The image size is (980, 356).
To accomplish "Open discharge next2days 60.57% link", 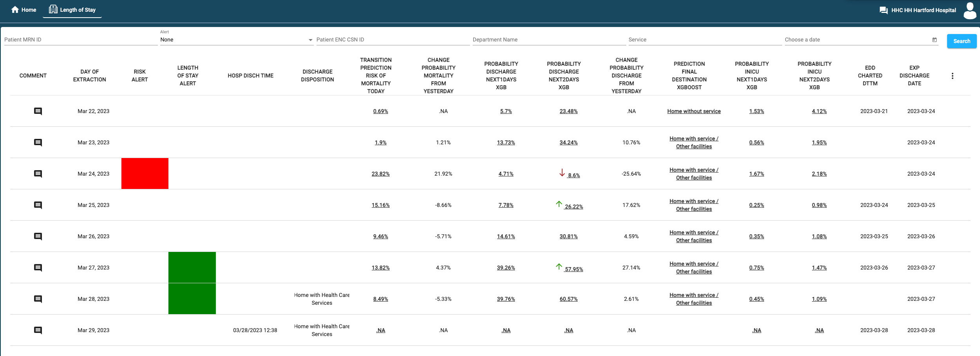I will (x=569, y=299).
